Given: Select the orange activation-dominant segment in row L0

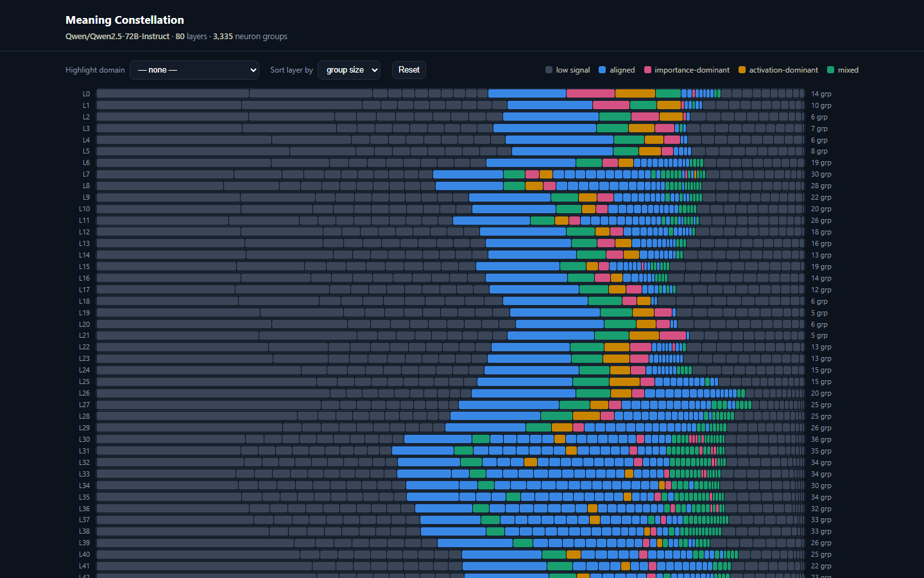Looking at the screenshot, I should click(x=635, y=94).
